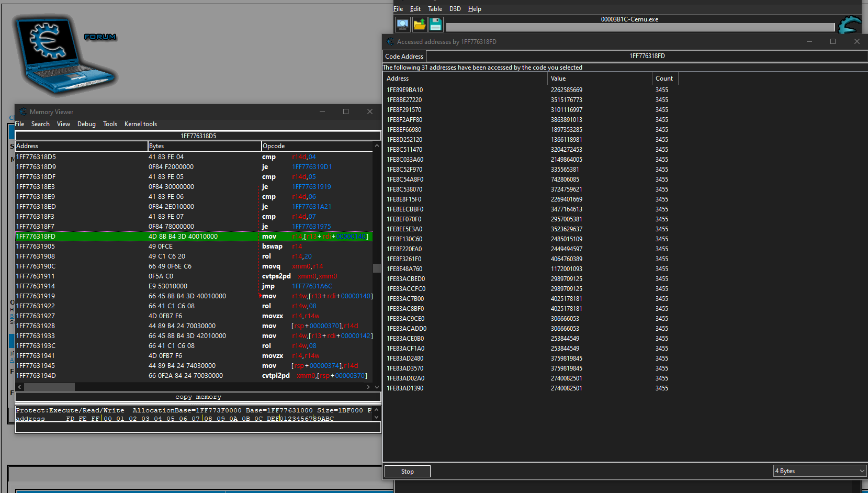868x493 pixels.
Task: Open the Kernel tools menu
Action: tap(140, 124)
